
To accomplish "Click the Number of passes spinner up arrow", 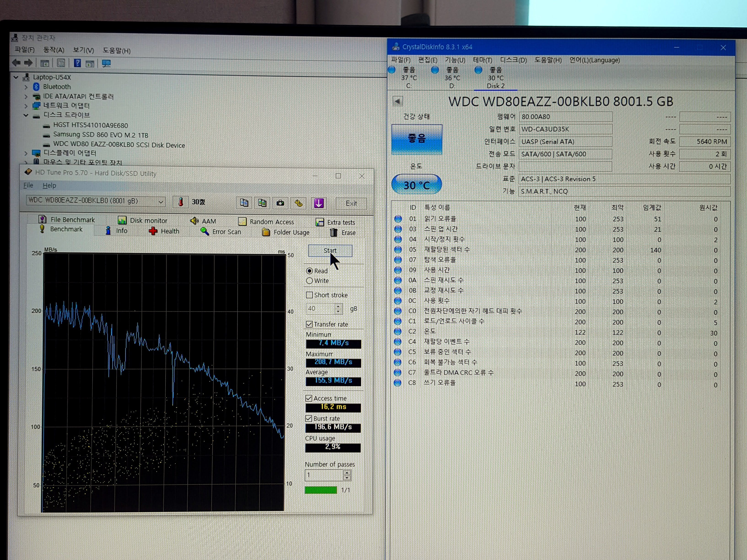I will click(347, 472).
